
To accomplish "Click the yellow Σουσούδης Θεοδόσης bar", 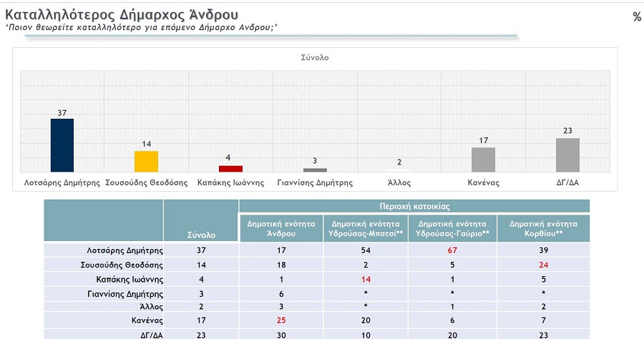I will [146, 161].
